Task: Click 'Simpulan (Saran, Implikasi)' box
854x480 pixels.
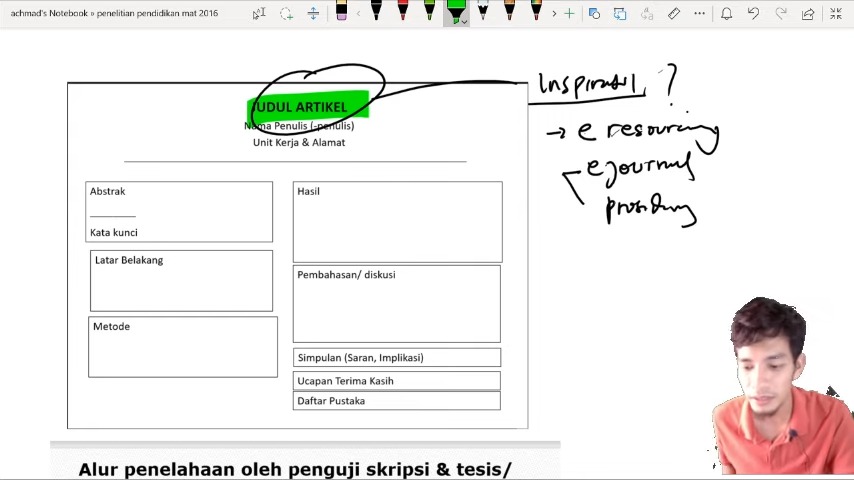Action: [396, 357]
